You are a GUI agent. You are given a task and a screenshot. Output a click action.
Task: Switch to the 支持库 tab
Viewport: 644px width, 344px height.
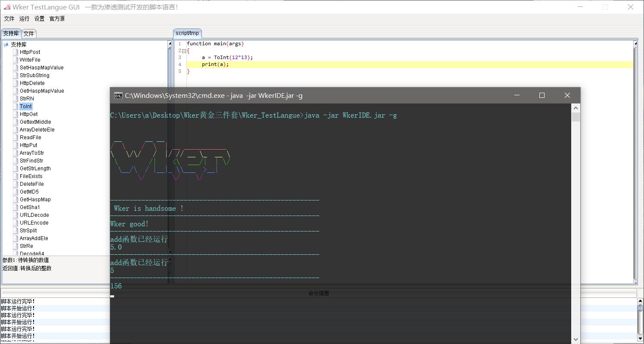pos(11,33)
